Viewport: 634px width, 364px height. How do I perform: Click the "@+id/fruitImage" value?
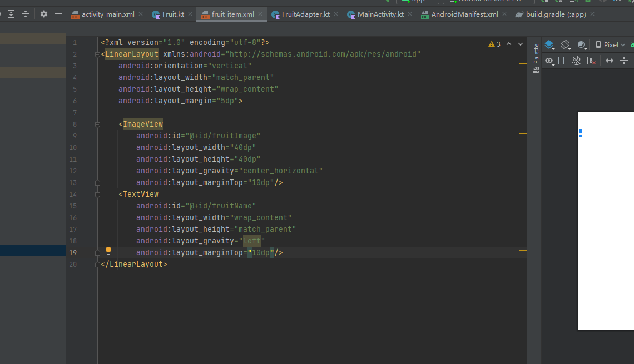(x=223, y=136)
